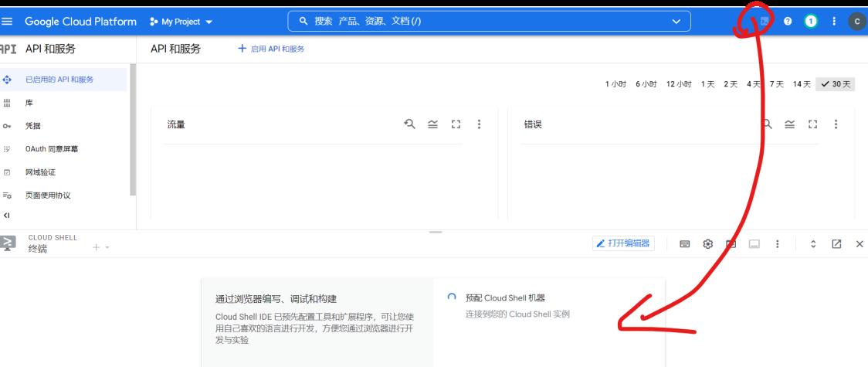This screenshot has width=868, height=367.
Task: Open Cloud Shell keyboard settings icon
Action: point(685,244)
